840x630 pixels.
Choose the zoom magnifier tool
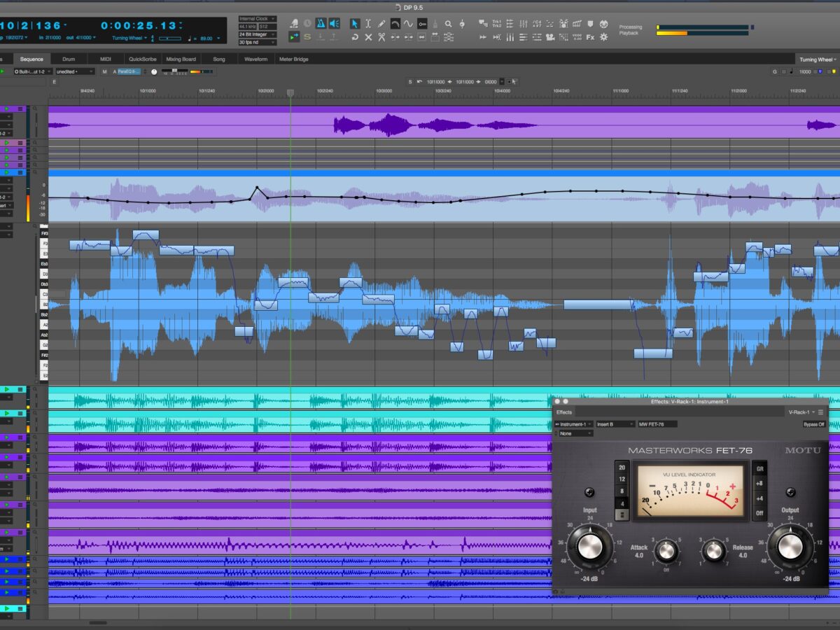(x=449, y=24)
